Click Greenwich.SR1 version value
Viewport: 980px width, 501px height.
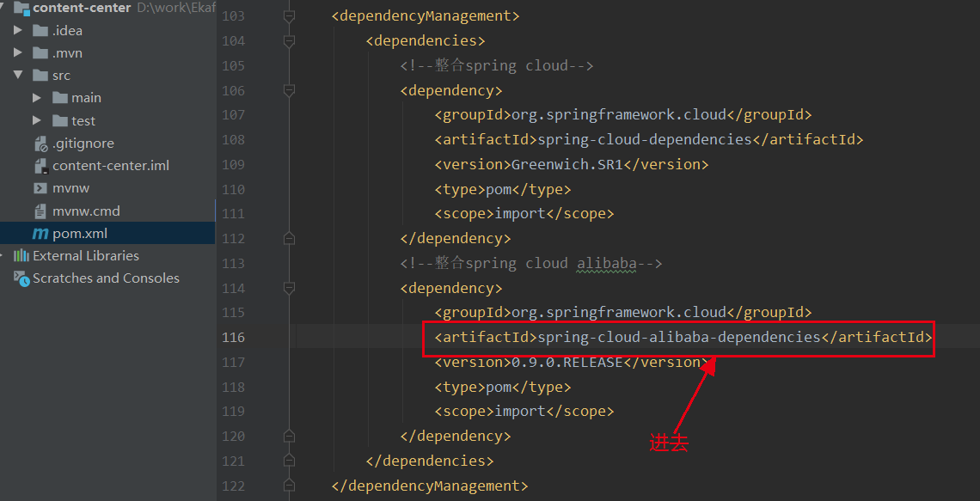tap(567, 165)
